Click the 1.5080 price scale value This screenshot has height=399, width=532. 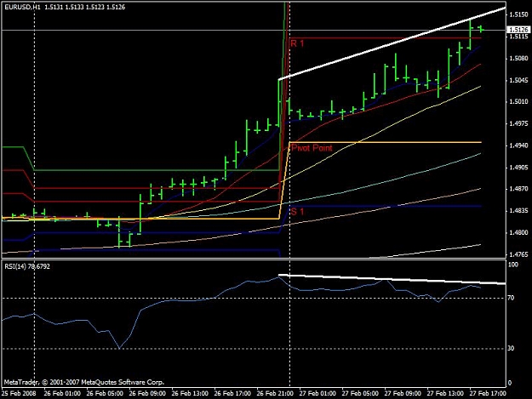tap(518, 59)
